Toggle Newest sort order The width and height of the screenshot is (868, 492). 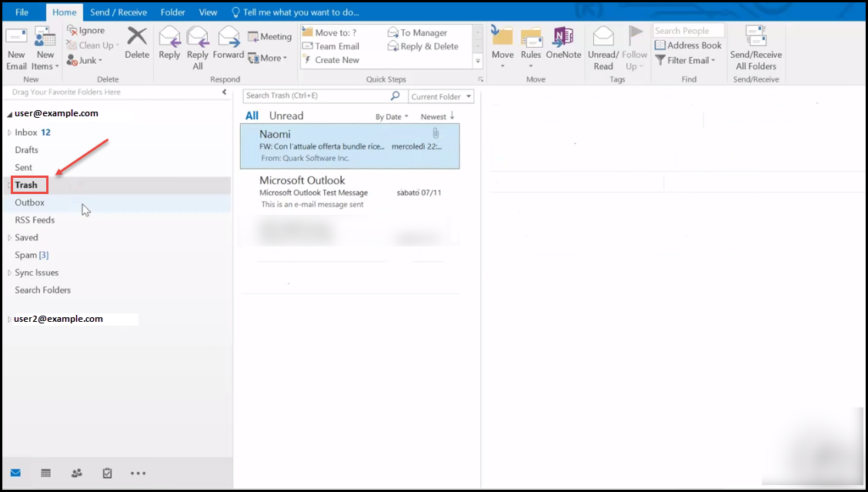click(x=437, y=116)
